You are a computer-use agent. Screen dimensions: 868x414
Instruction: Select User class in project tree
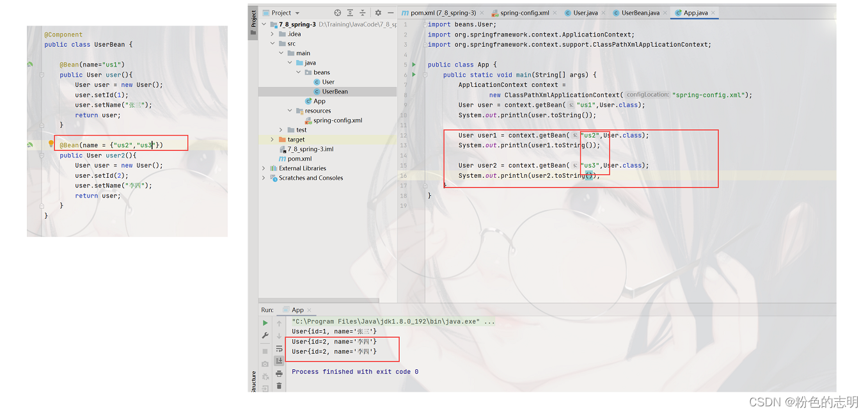point(324,82)
